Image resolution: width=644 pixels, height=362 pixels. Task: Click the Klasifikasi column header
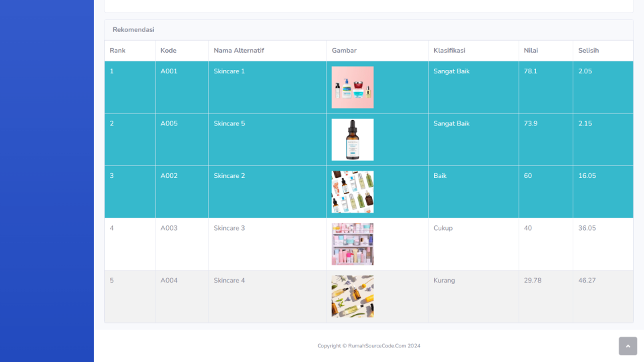[449, 51]
